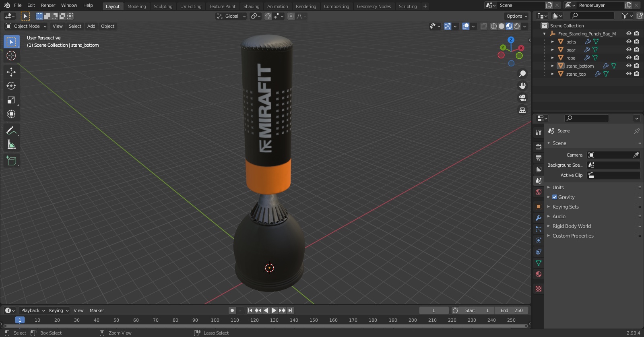Viewport: 644px width, 337px height.
Task: Open the Render properties tab
Action: (539, 147)
